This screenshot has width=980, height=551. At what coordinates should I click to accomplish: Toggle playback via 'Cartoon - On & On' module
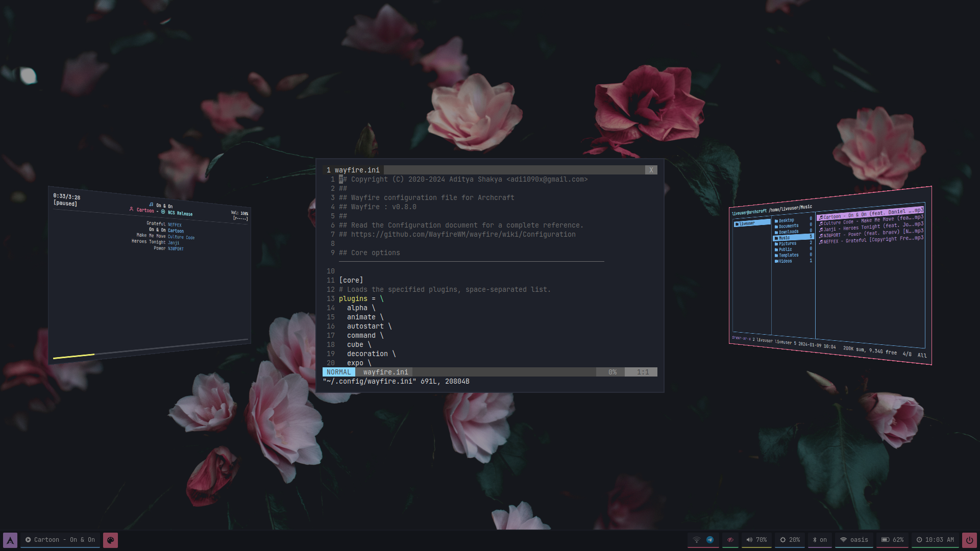click(x=60, y=540)
